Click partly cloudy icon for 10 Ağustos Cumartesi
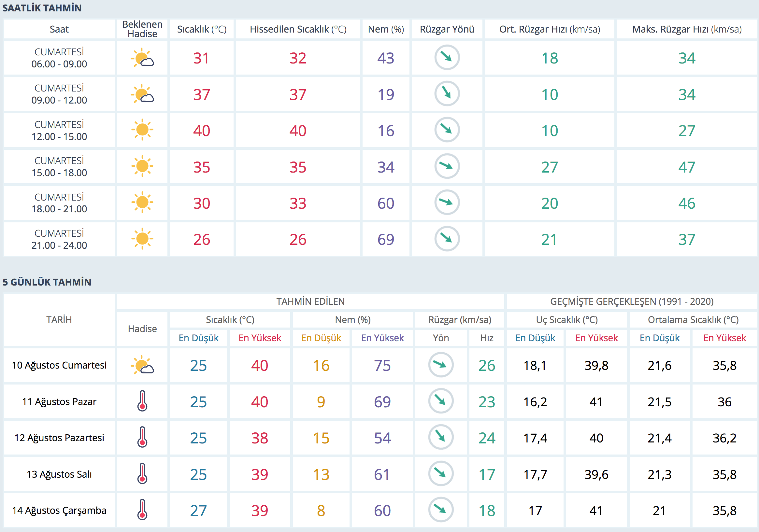759x532 pixels. click(142, 365)
